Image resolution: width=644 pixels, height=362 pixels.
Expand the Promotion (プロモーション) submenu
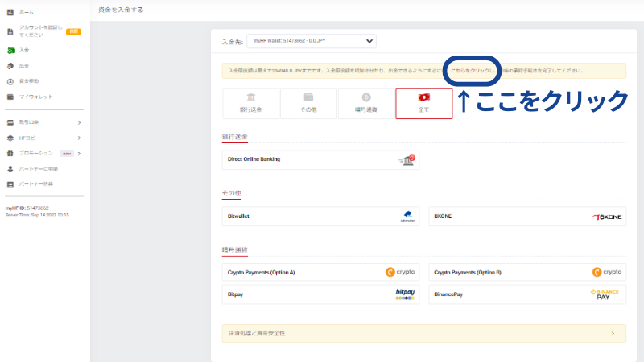[79, 153]
